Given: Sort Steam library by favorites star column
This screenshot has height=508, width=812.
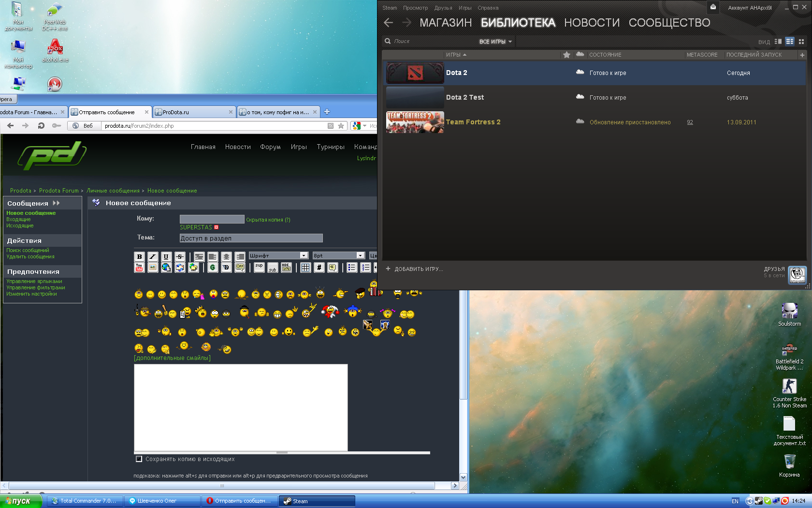Looking at the screenshot, I should [567, 55].
